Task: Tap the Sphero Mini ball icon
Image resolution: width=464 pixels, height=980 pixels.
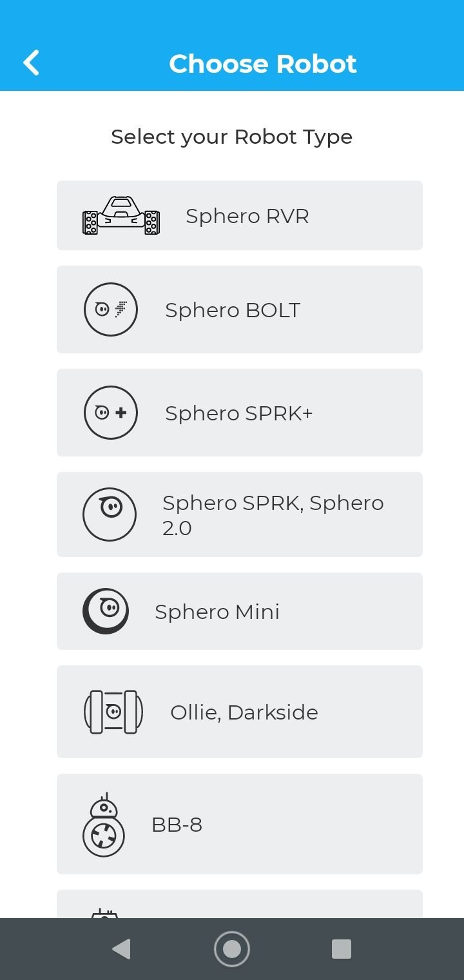Action: coord(106,611)
